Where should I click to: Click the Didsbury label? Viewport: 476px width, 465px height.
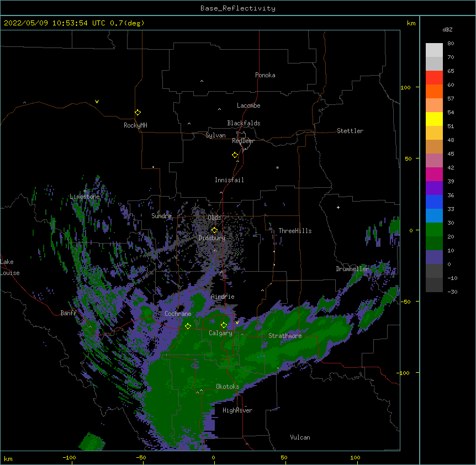211,238
